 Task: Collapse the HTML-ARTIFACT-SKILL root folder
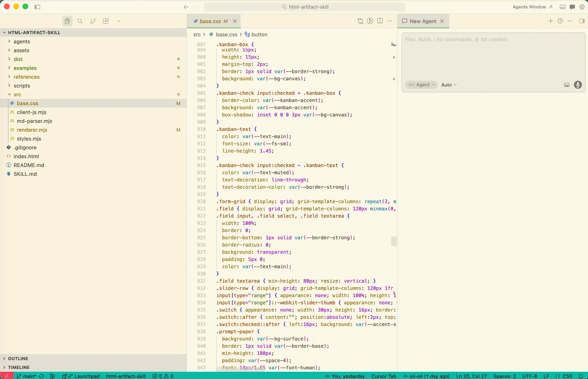coord(93,32)
